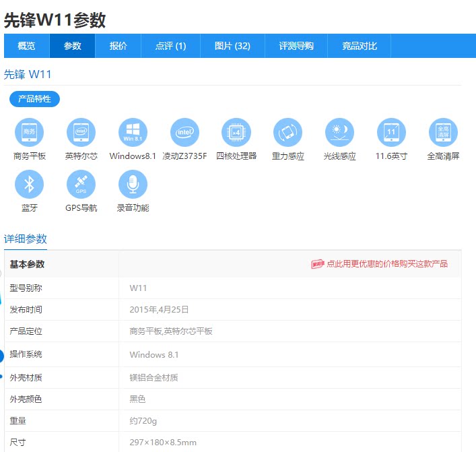This screenshot has height=452, width=476.
Task: Click the 录音功能 feature label text
Action: tap(133, 208)
